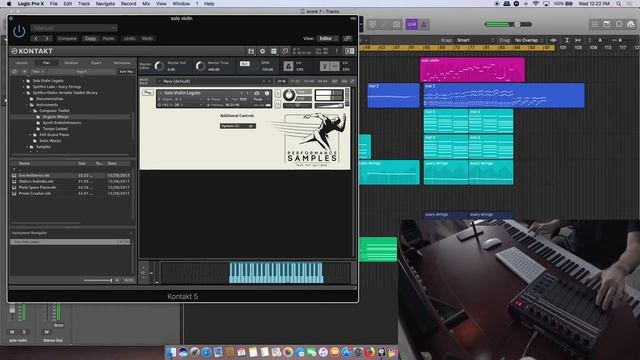Select the 33-48 rack page
The image size is (640, 360).
[x=309, y=81]
